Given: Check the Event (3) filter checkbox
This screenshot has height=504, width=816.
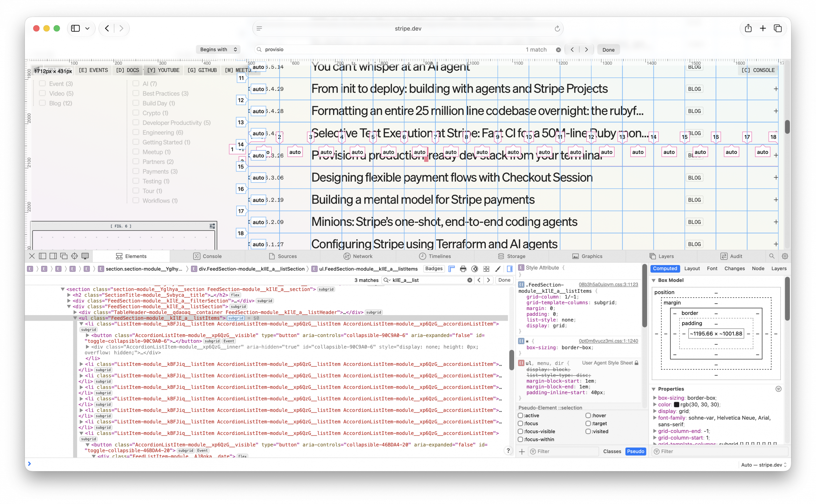Looking at the screenshot, I should [x=42, y=83].
